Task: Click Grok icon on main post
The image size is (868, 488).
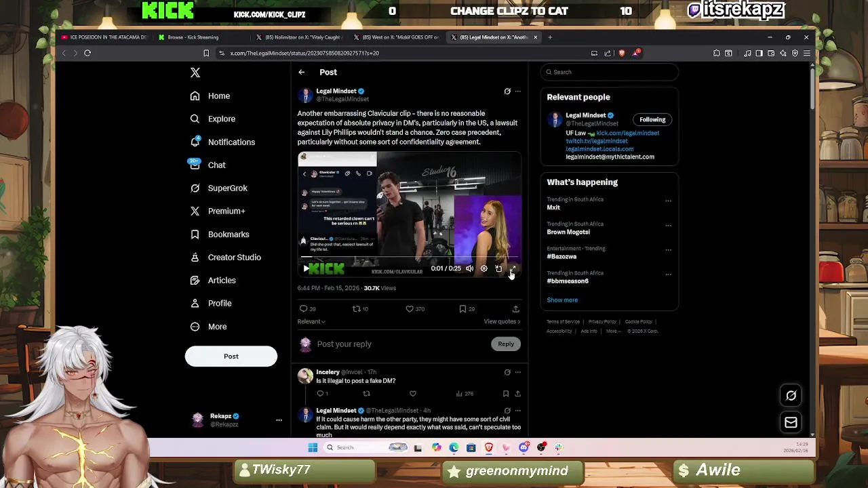Action: [x=507, y=91]
